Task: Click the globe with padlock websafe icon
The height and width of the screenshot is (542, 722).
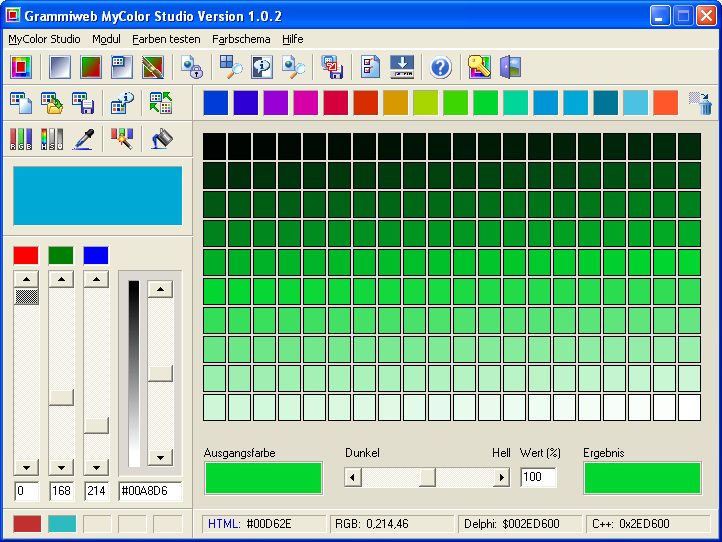Action: coord(192,67)
